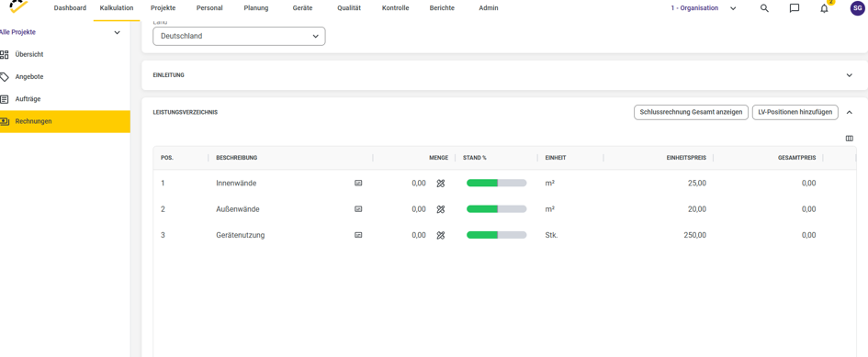868x357 pixels.
Task: Click the Gesamtpreis 0,00 for Gerätenutzung
Action: click(809, 235)
